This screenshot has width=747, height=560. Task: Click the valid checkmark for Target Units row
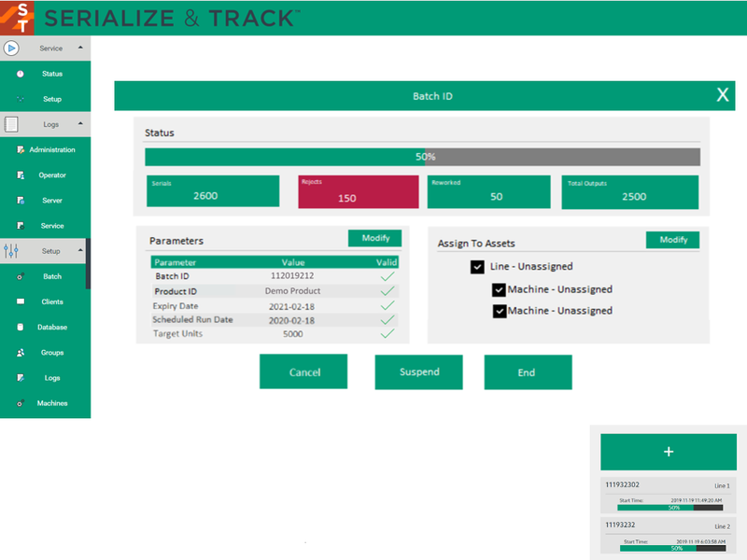click(388, 334)
